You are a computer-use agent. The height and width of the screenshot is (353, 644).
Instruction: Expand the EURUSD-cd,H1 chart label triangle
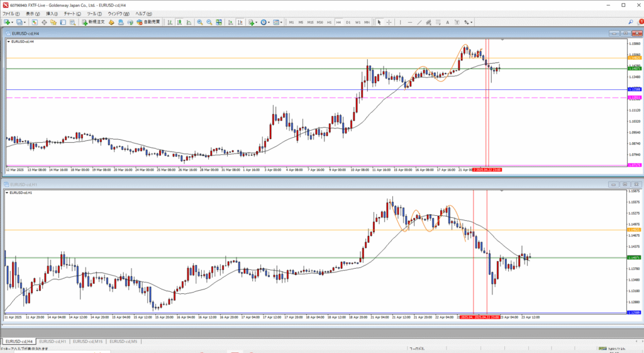(7, 193)
